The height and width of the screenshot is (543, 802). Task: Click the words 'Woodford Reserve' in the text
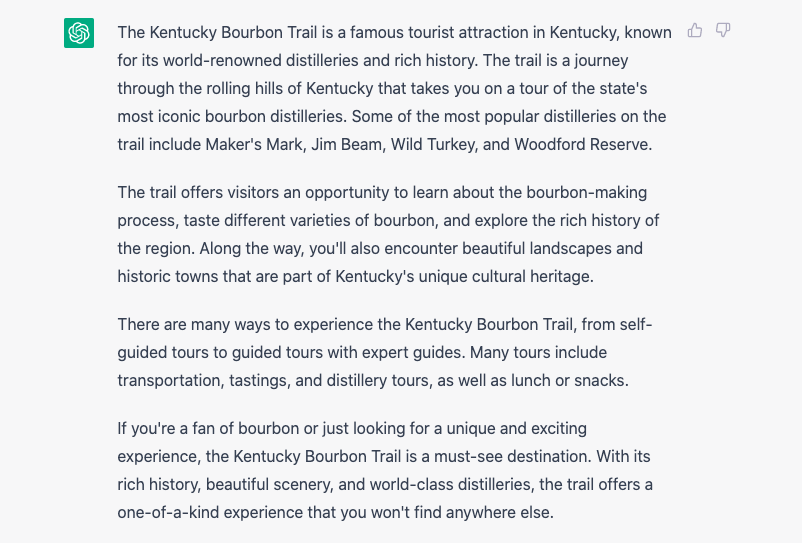point(582,145)
